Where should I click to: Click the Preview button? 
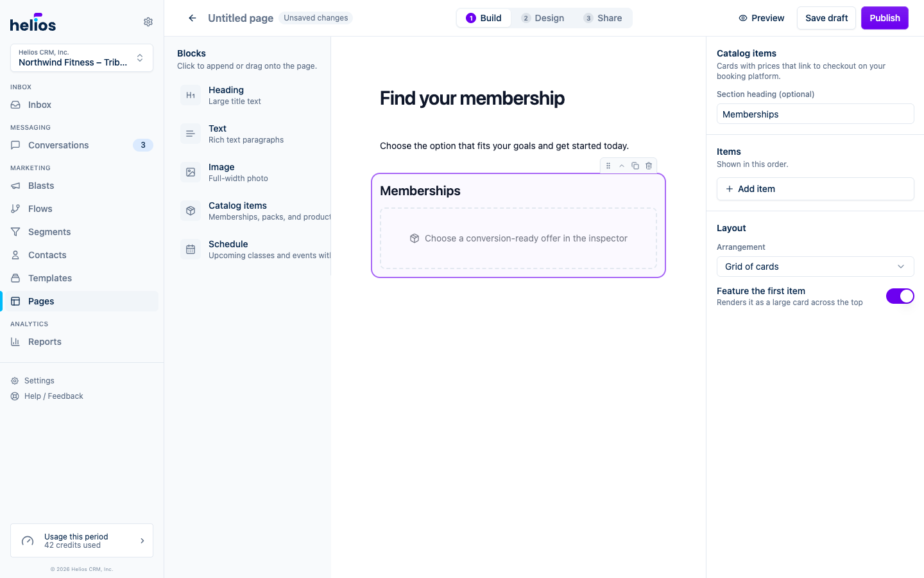click(761, 18)
